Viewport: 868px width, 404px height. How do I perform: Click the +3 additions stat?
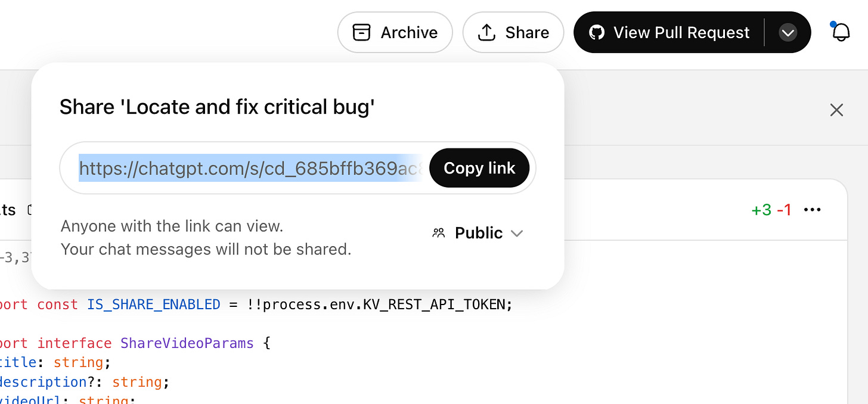click(x=760, y=209)
